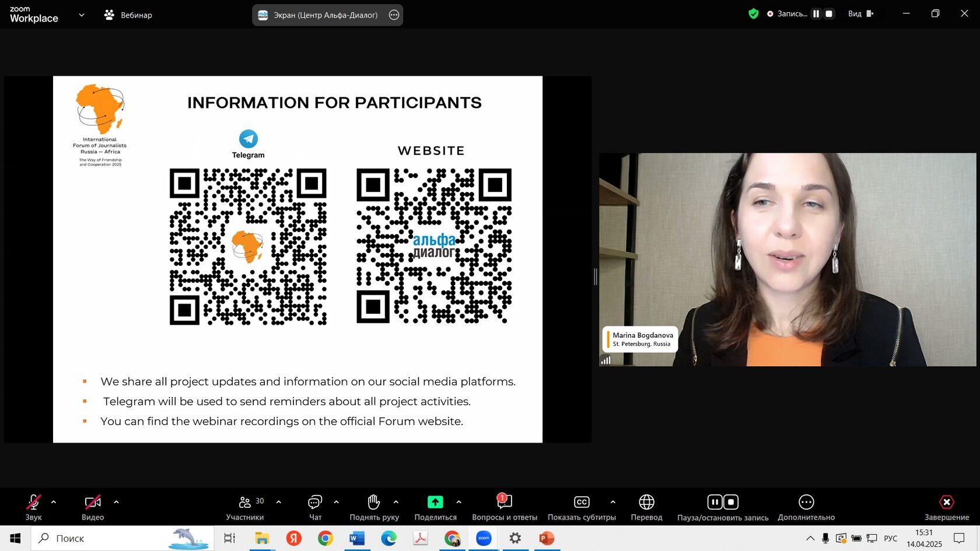980x551 pixels.
Task: Open Settings gear on taskbar
Action: pos(515,538)
